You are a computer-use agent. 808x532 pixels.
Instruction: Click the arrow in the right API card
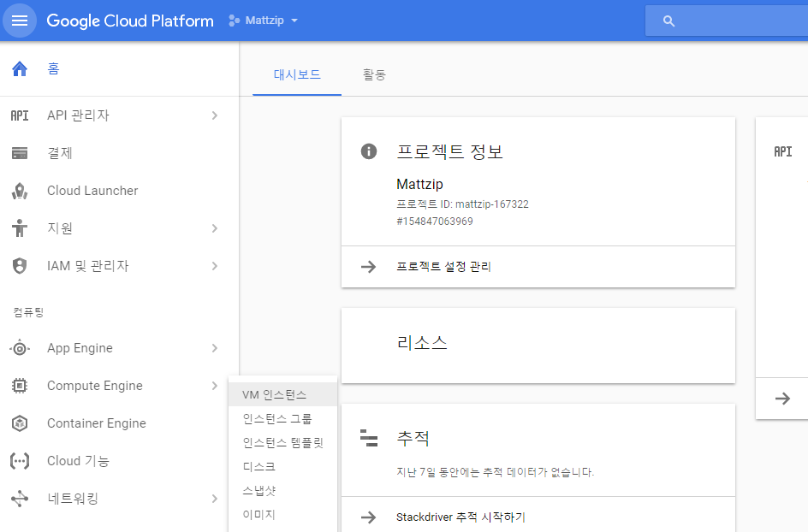click(782, 399)
